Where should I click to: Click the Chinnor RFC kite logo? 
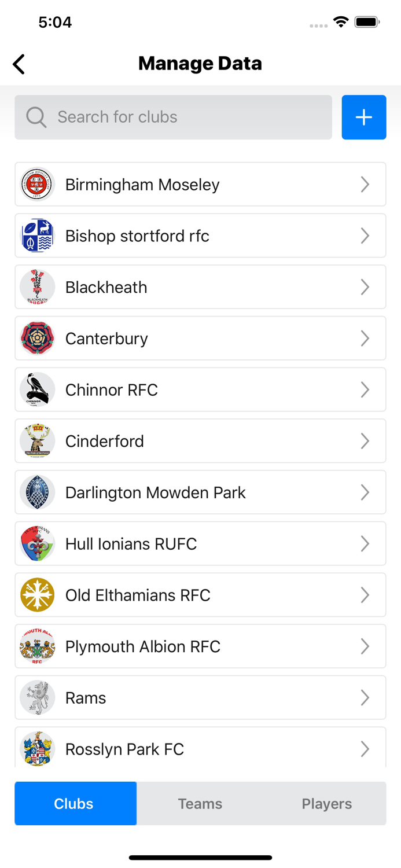click(37, 389)
